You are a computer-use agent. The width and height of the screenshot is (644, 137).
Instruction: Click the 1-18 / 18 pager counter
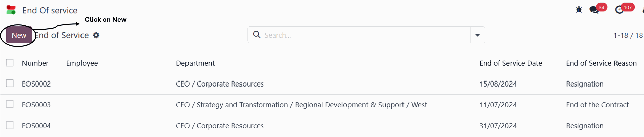628,35
